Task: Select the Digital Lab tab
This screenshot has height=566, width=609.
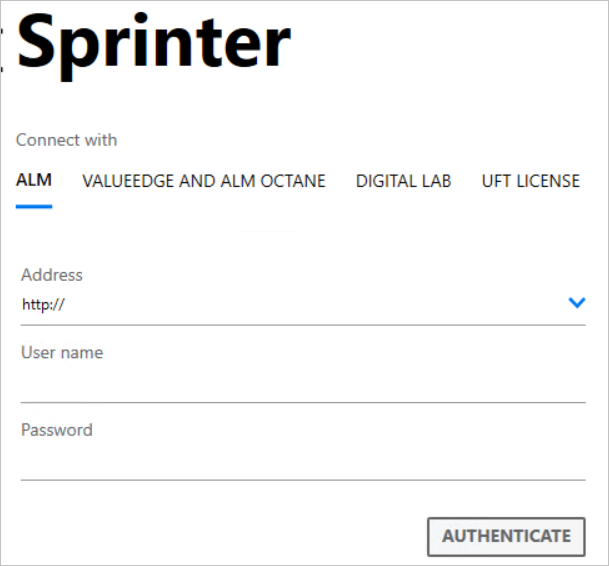Action: coord(403,181)
